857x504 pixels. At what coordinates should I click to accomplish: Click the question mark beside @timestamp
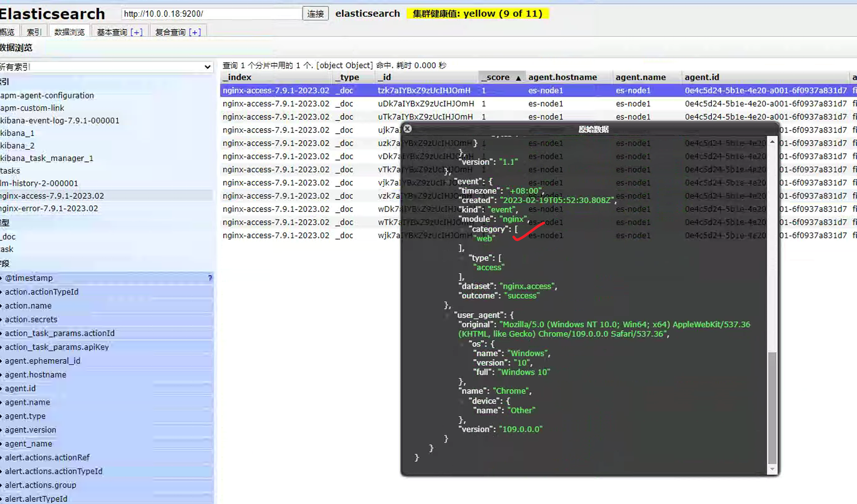coord(210,278)
